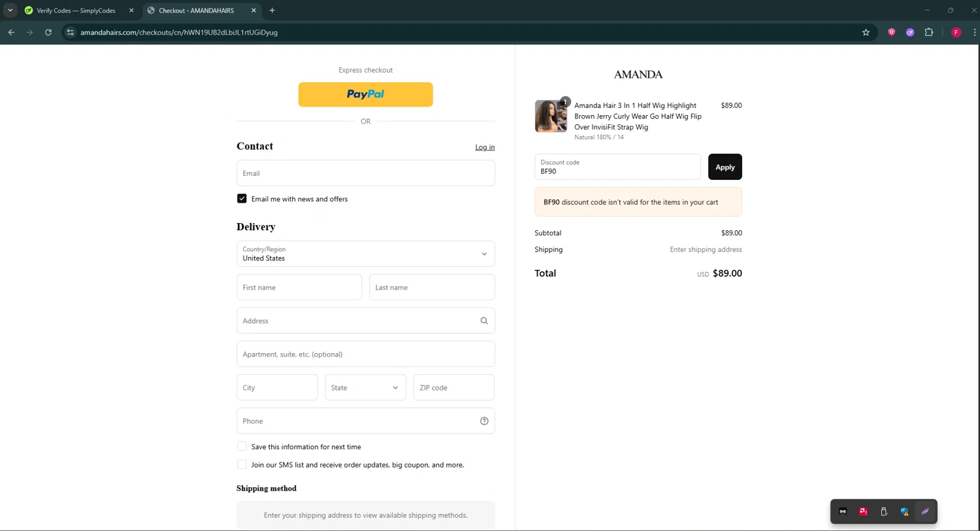Click the wig product thumbnail

(551, 116)
